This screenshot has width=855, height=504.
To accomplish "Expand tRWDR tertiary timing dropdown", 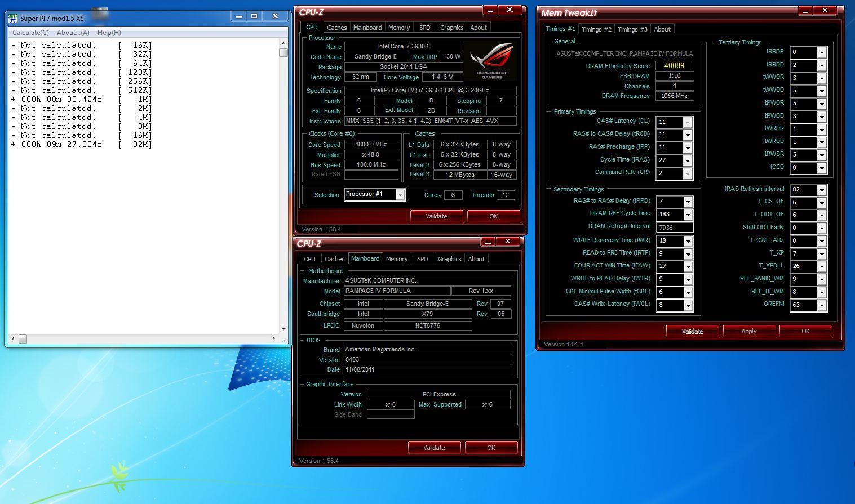I will point(822,104).
